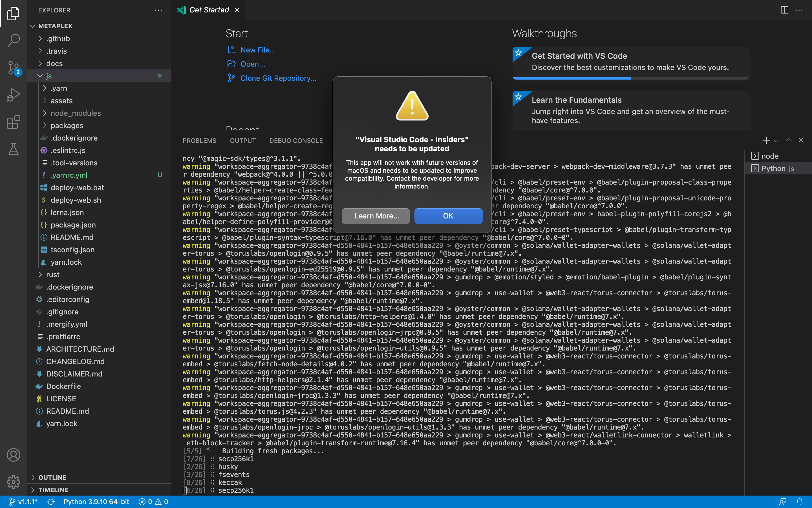Click the New File... link
812x508 pixels.
point(258,50)
